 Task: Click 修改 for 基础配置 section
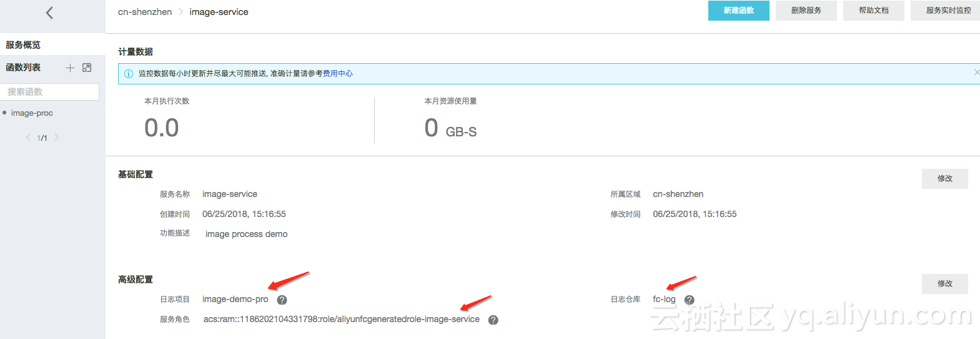pos(945,179)
